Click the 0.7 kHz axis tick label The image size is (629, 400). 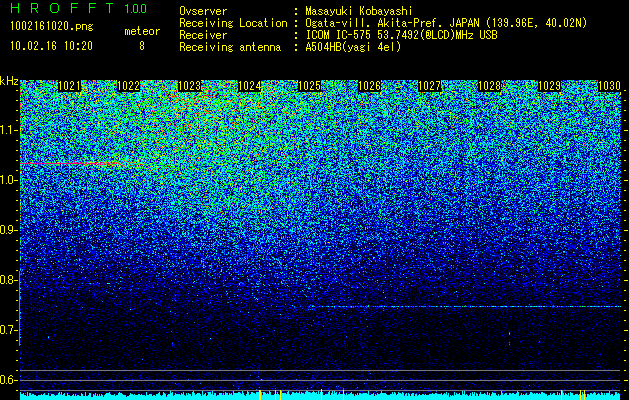pos(9,330)
